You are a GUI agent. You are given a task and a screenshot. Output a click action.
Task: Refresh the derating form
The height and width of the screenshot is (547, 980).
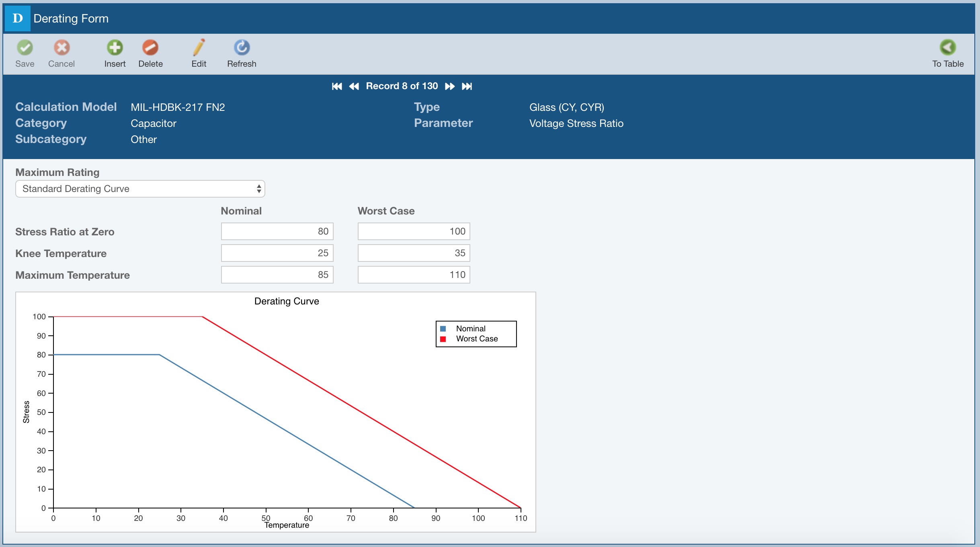[x=242, y=48]
